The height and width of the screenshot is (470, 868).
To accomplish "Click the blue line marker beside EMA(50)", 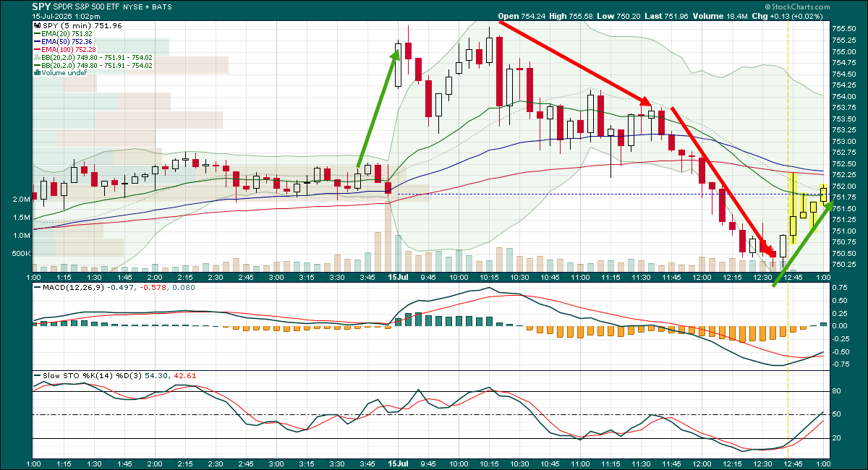I will [x=38, y=41].
